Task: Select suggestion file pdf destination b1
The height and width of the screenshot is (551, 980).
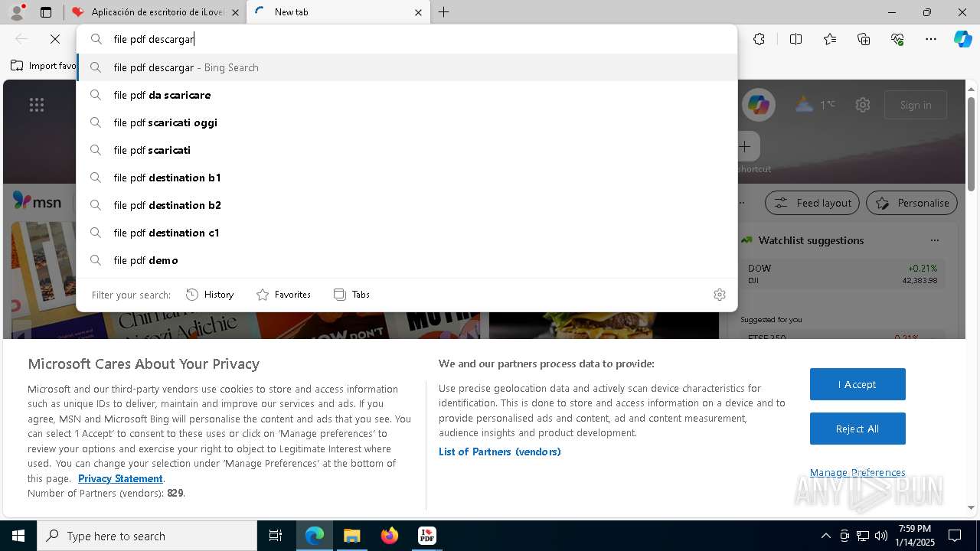Action: click(407, 178)
